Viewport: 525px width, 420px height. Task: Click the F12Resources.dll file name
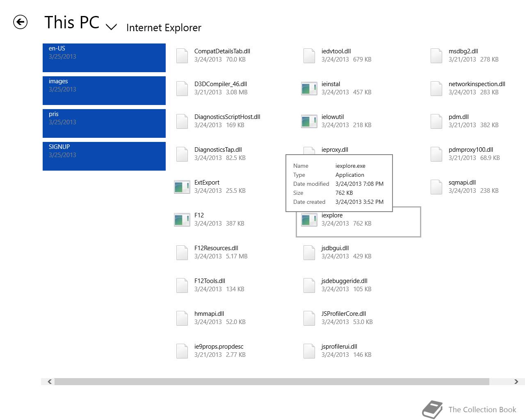tap(216, 248)
